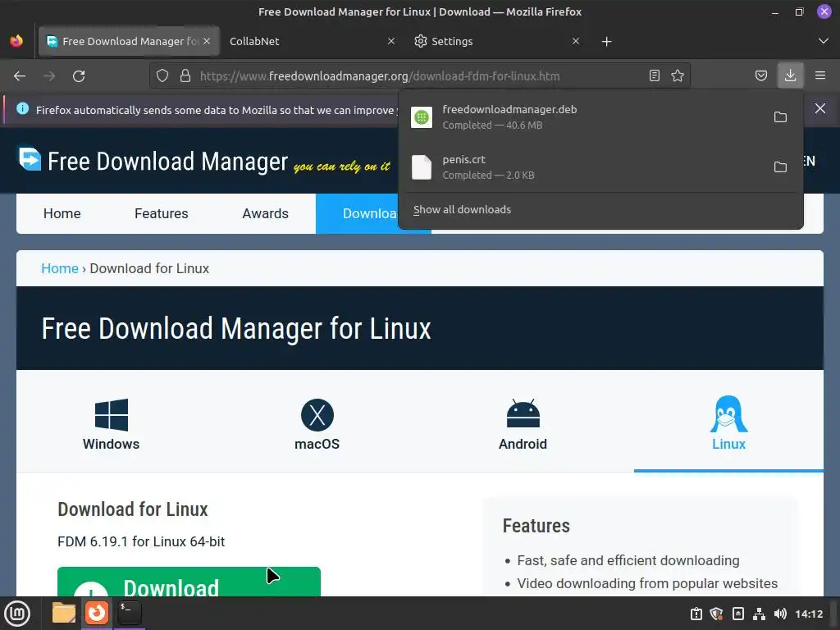Click the site security padlock icon
The width and height of the screenshot is (840, 630).
[x=185, y=75]
